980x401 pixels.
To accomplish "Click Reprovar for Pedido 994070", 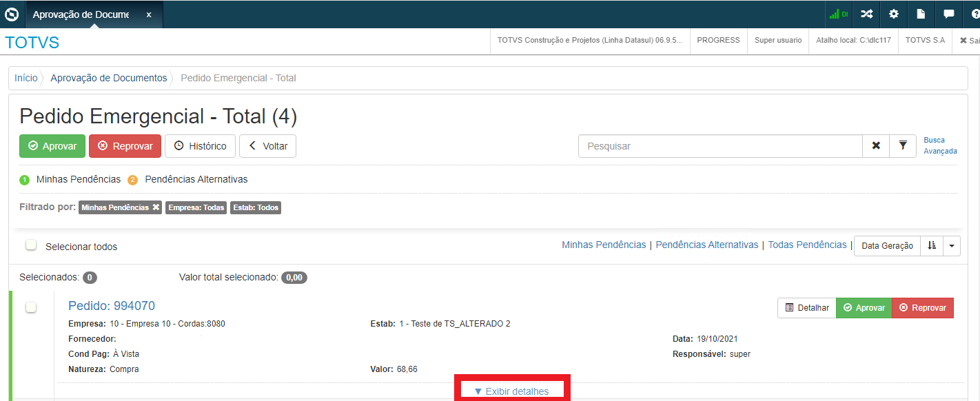I will pyautogui.click(x=923, y=308).
